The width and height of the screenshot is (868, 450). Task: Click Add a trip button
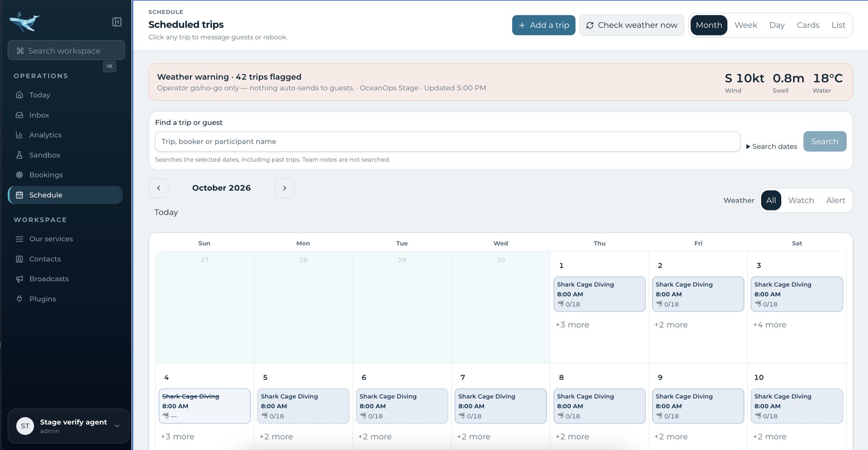[544, 25]
